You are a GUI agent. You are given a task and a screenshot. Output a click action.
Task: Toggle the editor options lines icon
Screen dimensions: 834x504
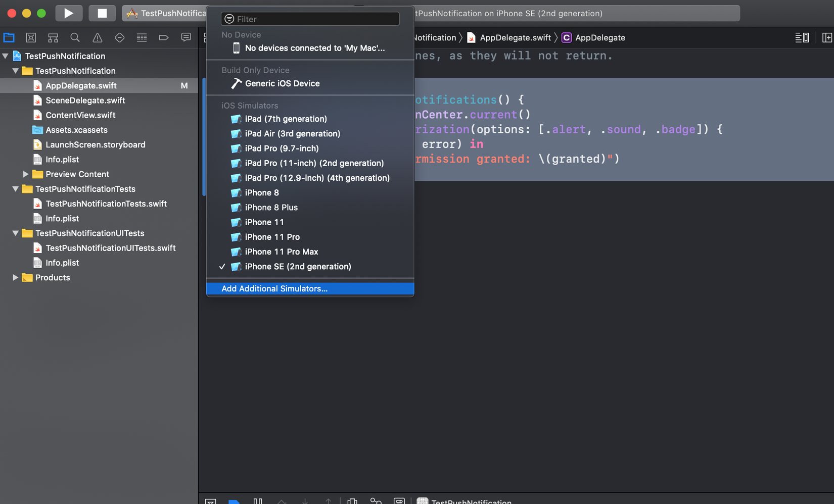pos(802,37)
